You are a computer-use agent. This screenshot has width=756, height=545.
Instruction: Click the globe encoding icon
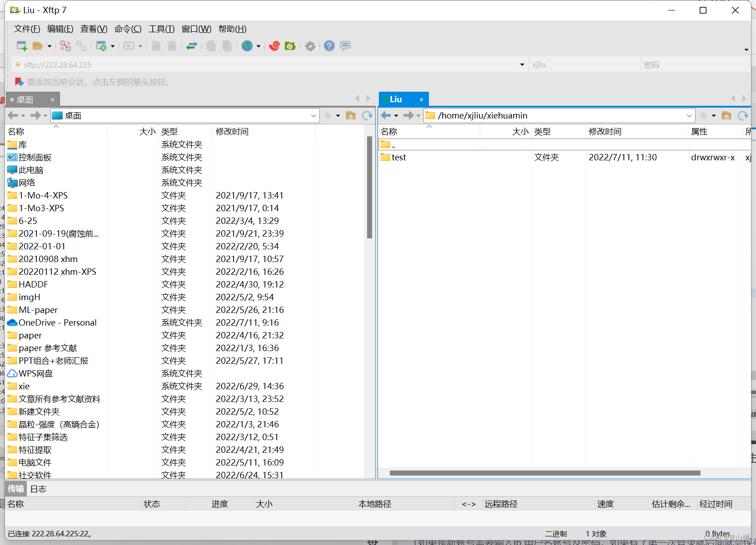247,46
